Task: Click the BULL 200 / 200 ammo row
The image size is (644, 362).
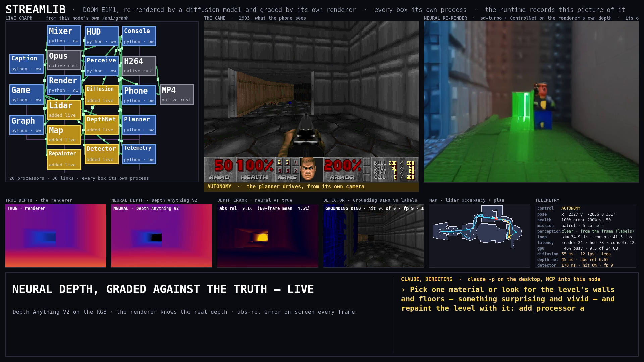Action: click(x=394, y=163)
